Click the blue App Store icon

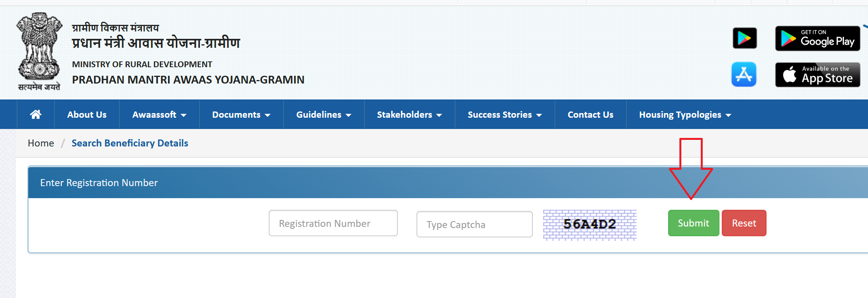coord(744,74)
